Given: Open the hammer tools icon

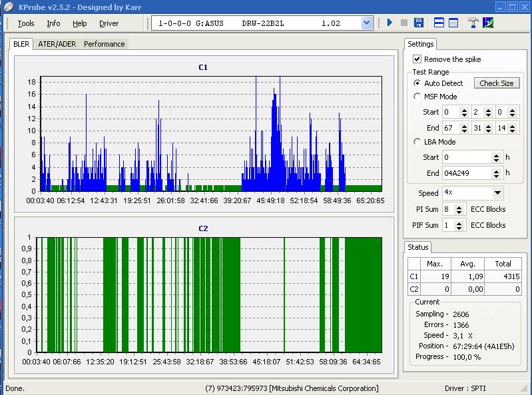Looking at the screenshot, I should pos(473,23).
